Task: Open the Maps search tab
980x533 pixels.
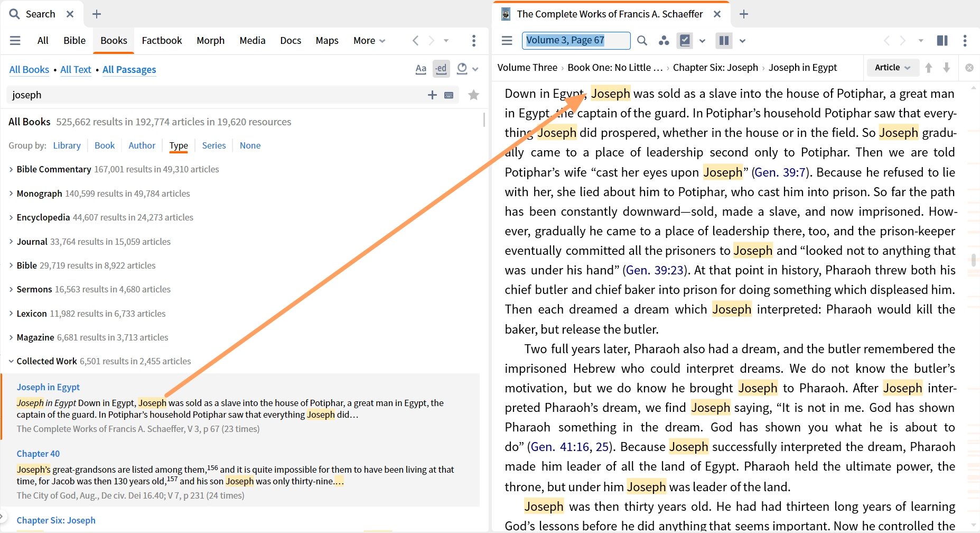Action: point(327,41)
